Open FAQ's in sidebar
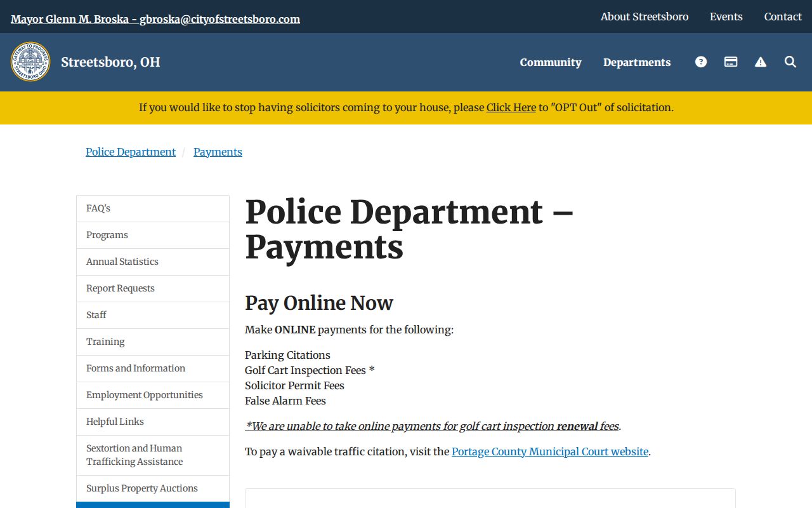The height and width of the screenshot is (508, 812). tap(153, 208)
